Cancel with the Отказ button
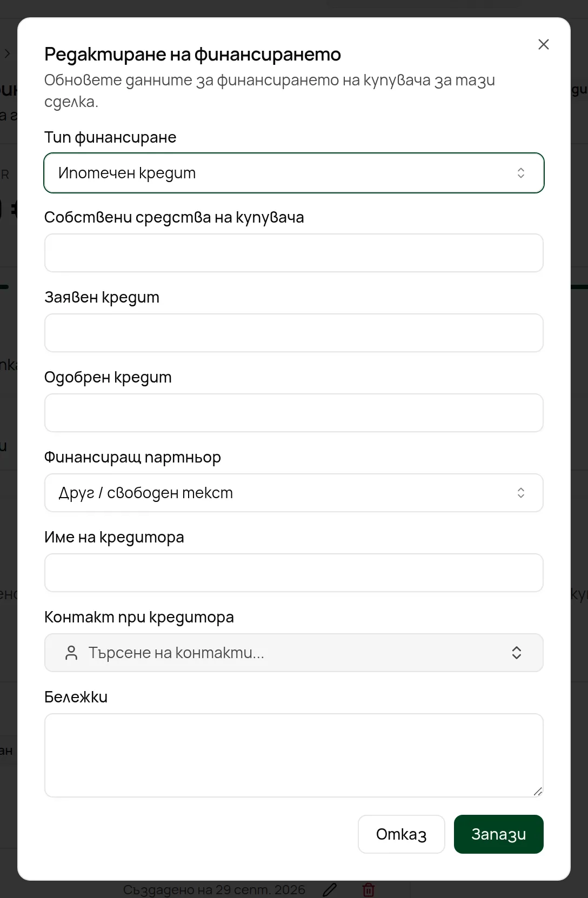 tap(402, 834)
